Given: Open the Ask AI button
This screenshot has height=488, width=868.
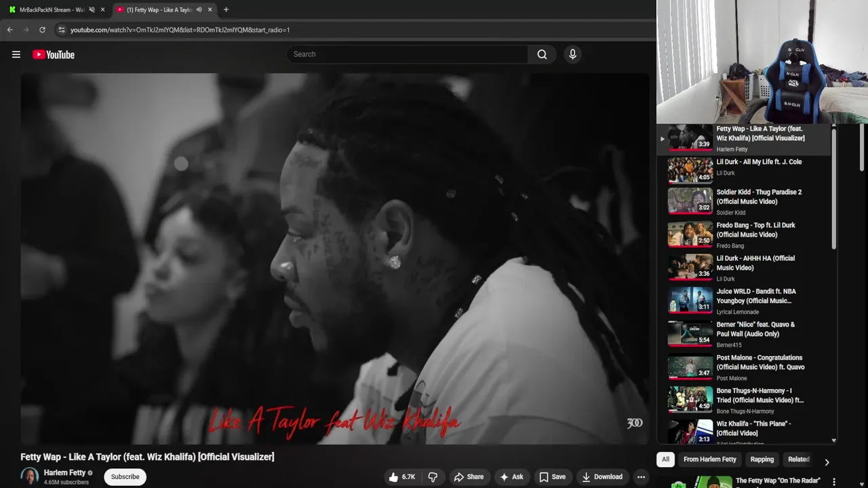Looking at the screenshot, I should point(511,477).
